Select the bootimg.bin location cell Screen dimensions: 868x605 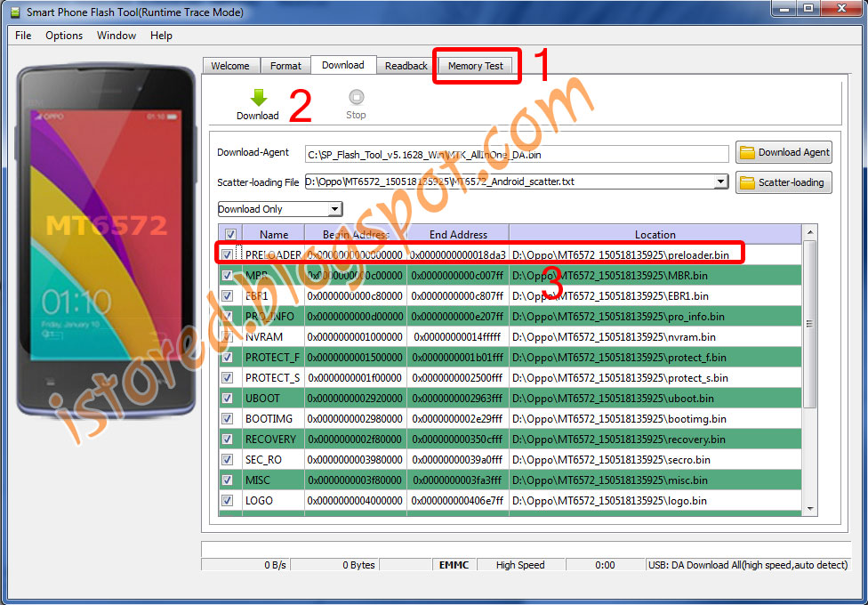coord(655,419)
